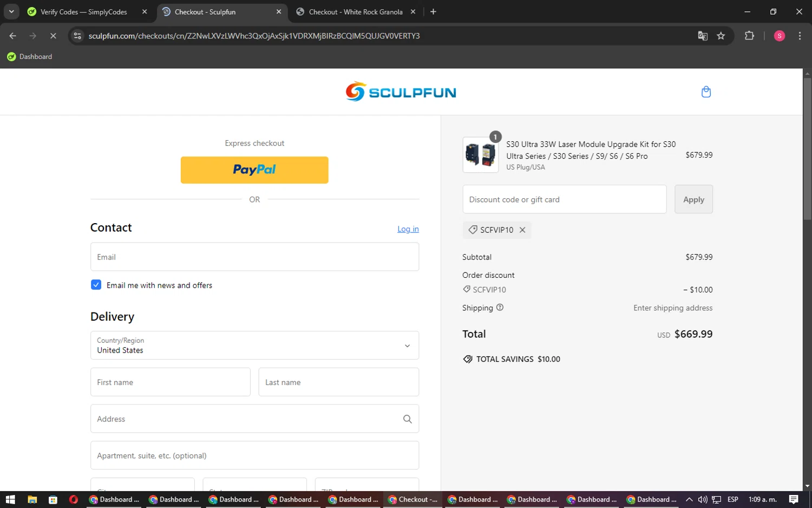Go back to the previous page

(13, 36)
